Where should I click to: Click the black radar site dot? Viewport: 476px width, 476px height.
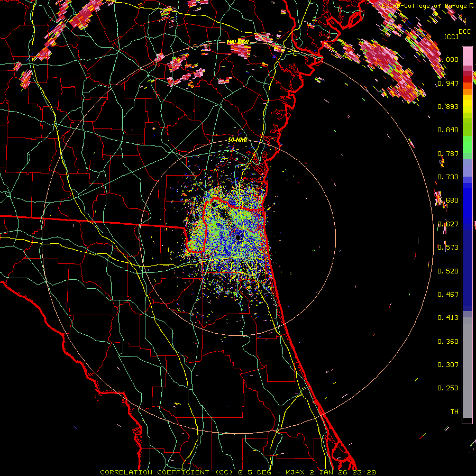click(x=237, y=237)
